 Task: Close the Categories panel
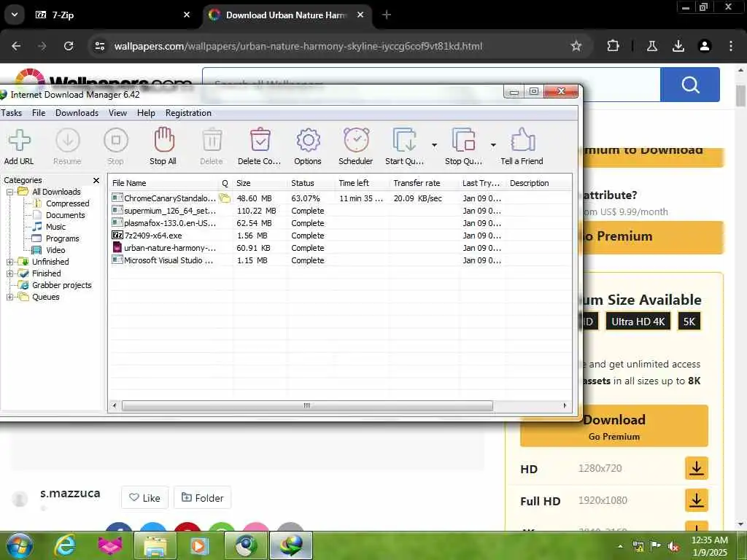[96, 181]
